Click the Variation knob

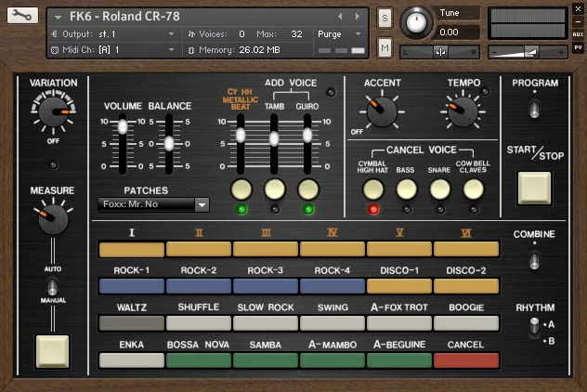pos(54,111)
